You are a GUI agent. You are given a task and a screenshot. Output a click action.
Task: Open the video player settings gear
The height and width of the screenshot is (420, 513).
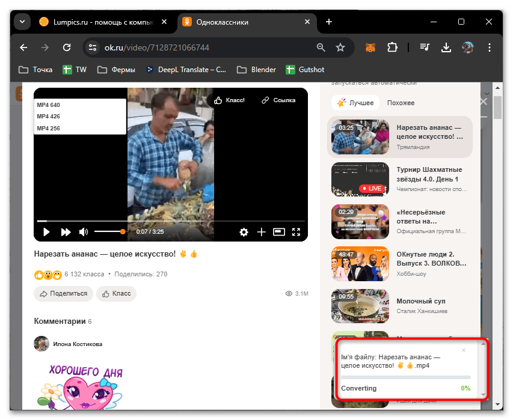[x=244, y=231]
